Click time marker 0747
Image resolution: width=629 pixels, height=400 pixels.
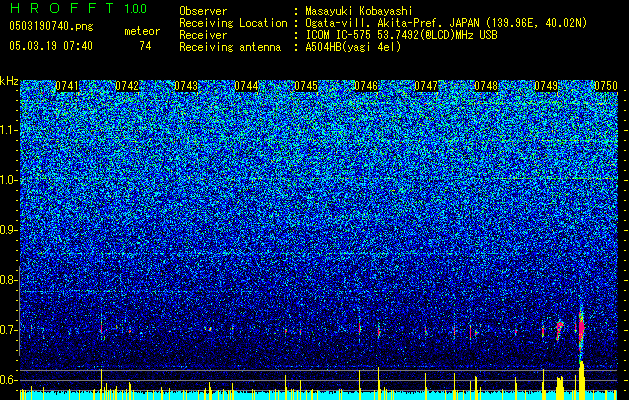426,86
